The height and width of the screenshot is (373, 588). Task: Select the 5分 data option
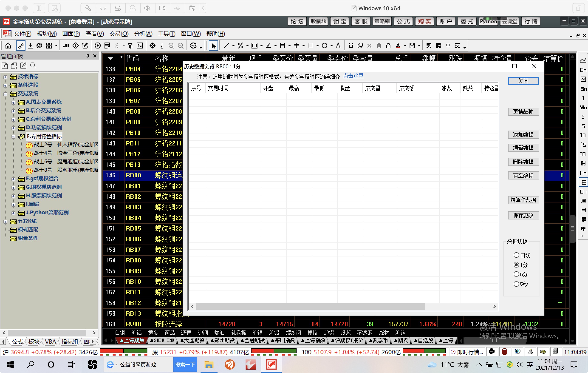click(516, 274)
